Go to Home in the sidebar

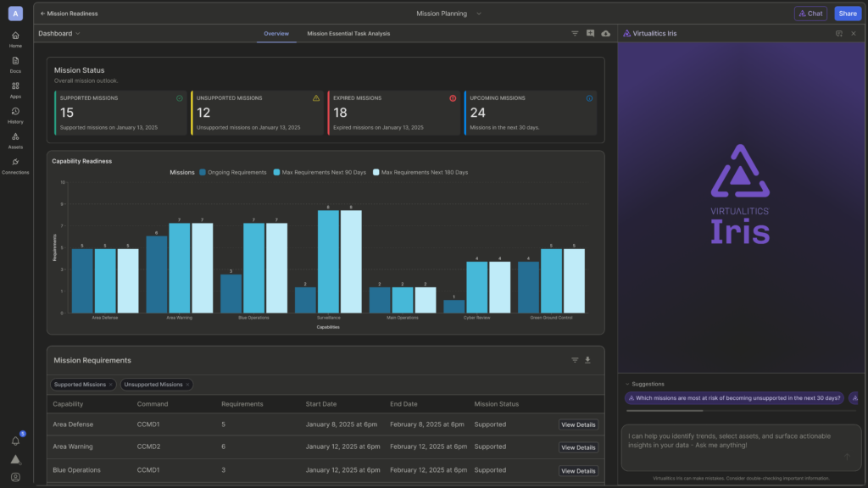[x=15, y=39]
